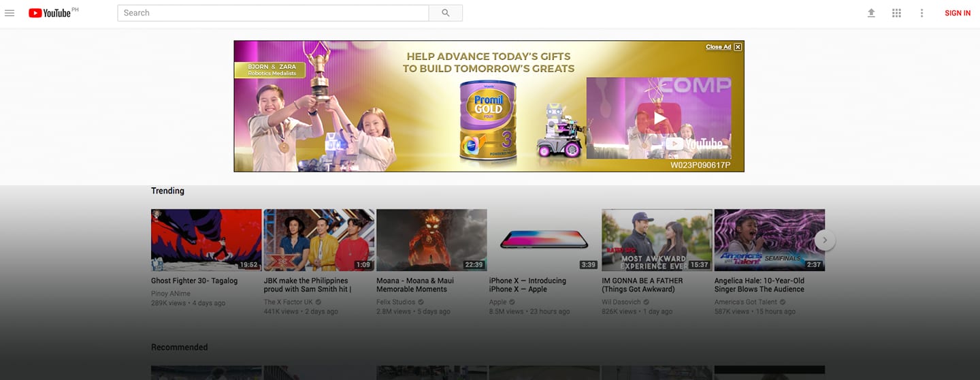Image resolution: width=980 pixels, height=380 pixels.
Task: Open Apple channel link
Action: pyautogui.click(x=498, y=302)
